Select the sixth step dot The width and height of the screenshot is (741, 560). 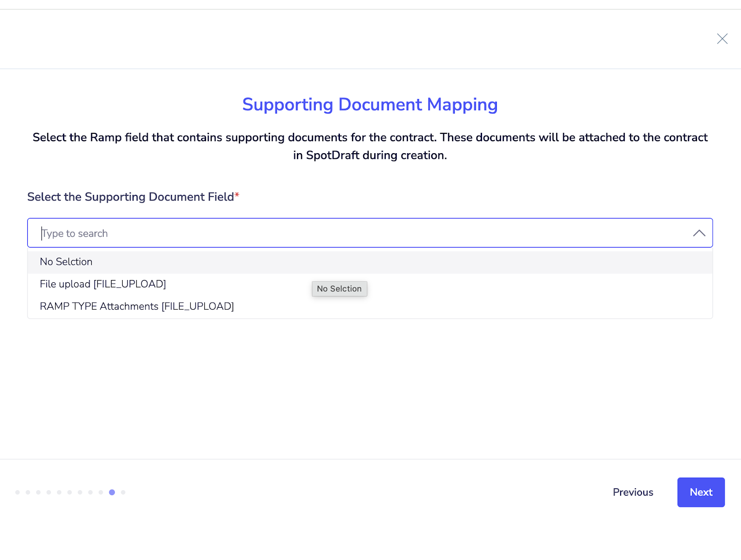point(69,492)
